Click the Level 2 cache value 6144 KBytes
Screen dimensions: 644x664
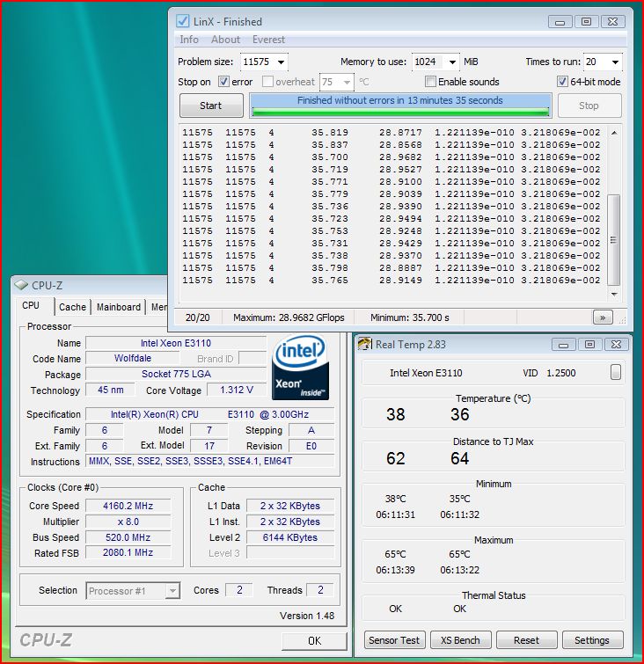(x=290, y=537)
